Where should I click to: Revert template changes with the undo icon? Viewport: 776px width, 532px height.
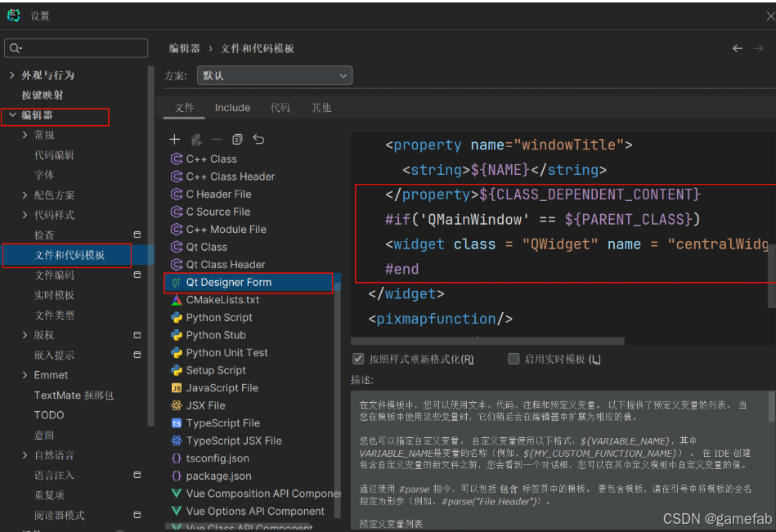pyautogui.click(x=260, y=139)
